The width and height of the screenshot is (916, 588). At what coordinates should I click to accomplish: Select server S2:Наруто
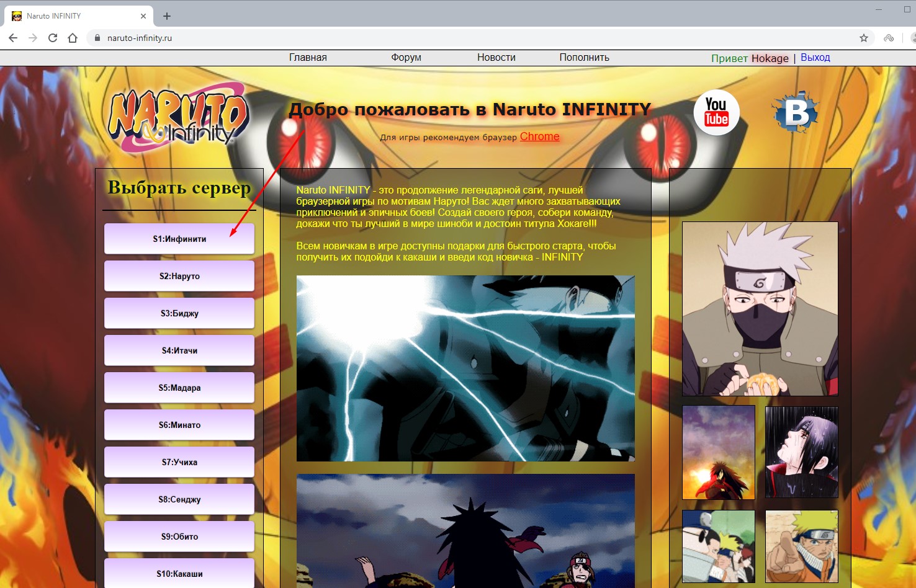(179, 276)
